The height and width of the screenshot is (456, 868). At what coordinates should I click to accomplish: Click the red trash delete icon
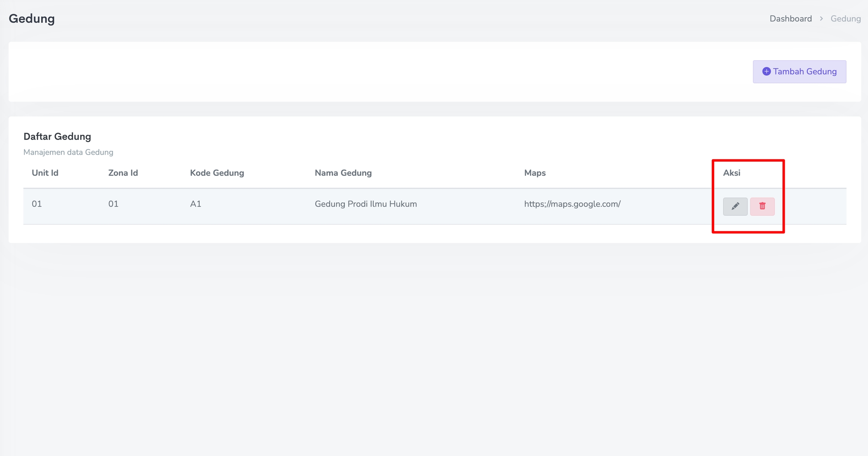[x=762, y=206]
